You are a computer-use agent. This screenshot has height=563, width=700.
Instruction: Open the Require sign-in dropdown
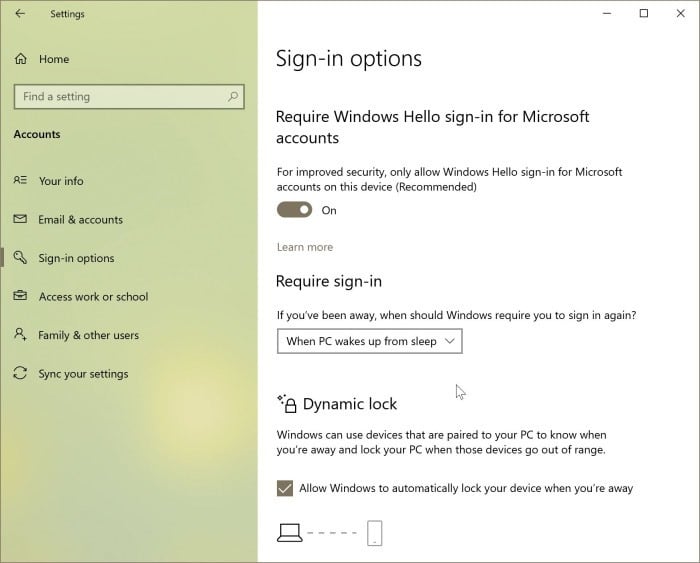(x=370, y=342)
